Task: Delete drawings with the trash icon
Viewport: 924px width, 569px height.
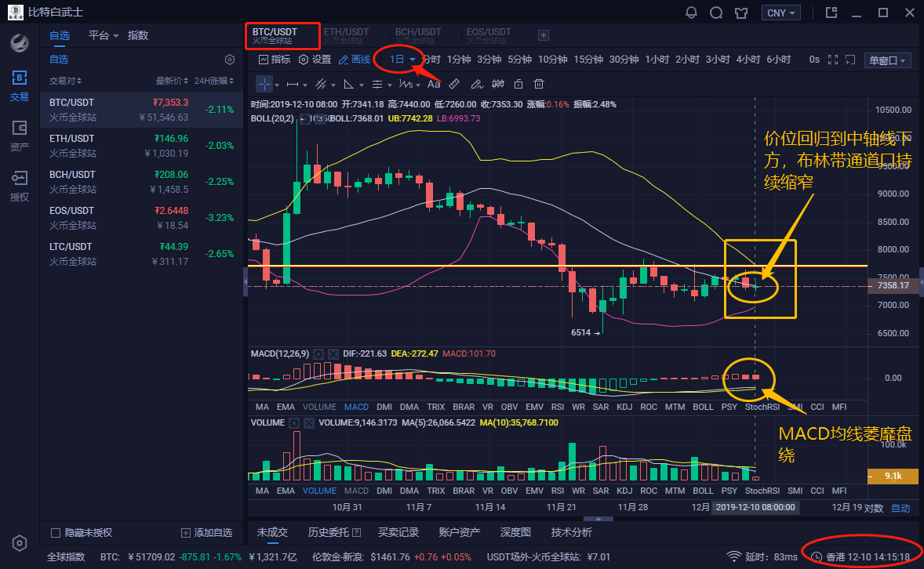Action: click(539, 84)
